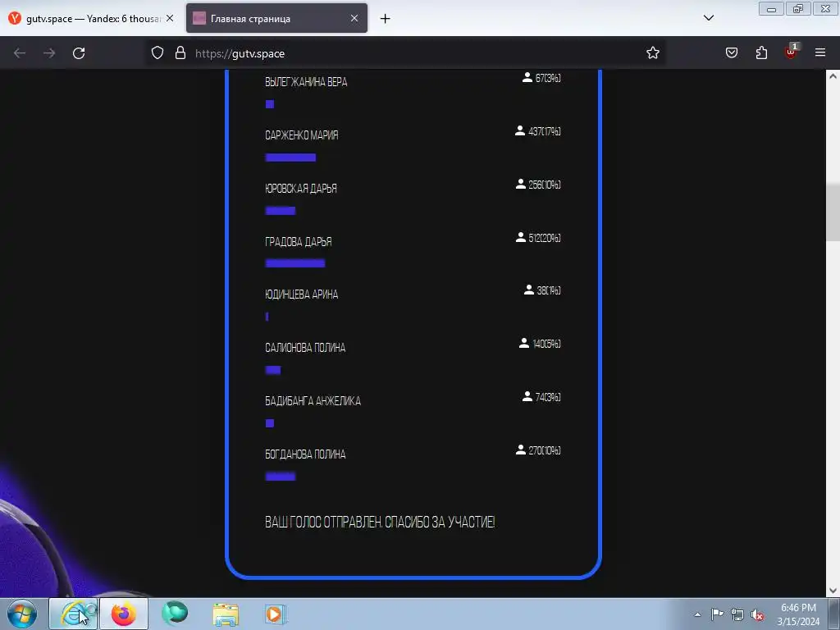Open the media player taskbar icon
This screenshot has height=630, width=840.
click(275, 614)
